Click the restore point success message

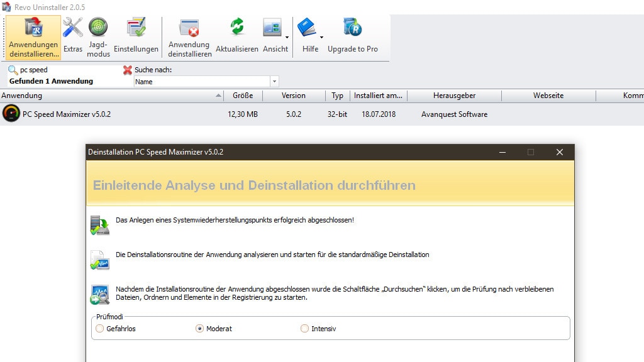(235, 220)
